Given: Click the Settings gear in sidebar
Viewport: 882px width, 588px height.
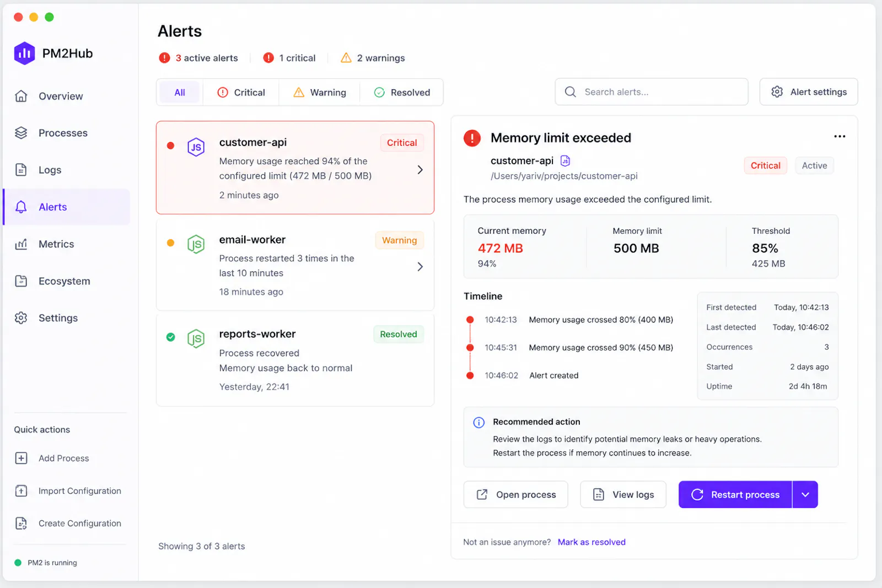Looking at the screenshot, I should tap(21, 318).
